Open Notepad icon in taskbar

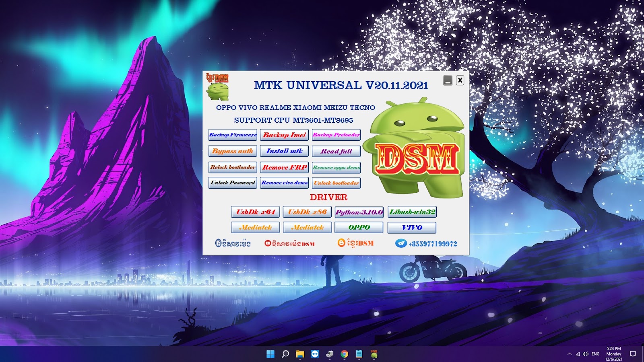pyautogui.click(x=359, y=354)
